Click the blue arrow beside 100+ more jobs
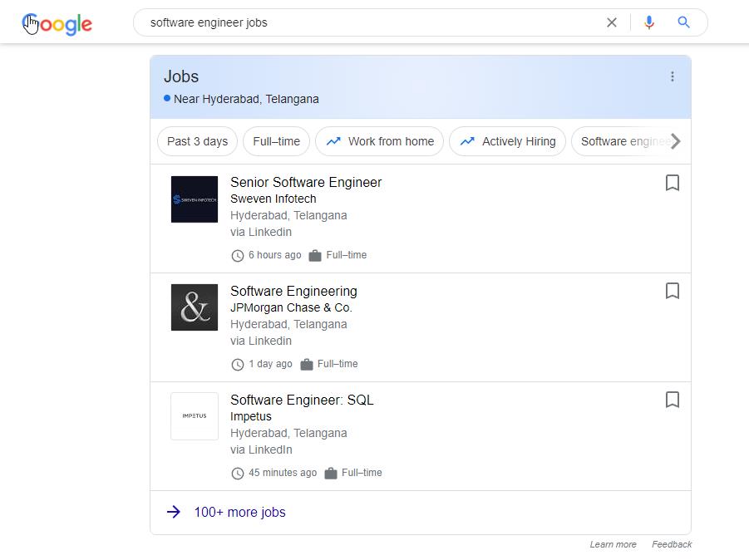749x560 pixels. coord(173,512)
